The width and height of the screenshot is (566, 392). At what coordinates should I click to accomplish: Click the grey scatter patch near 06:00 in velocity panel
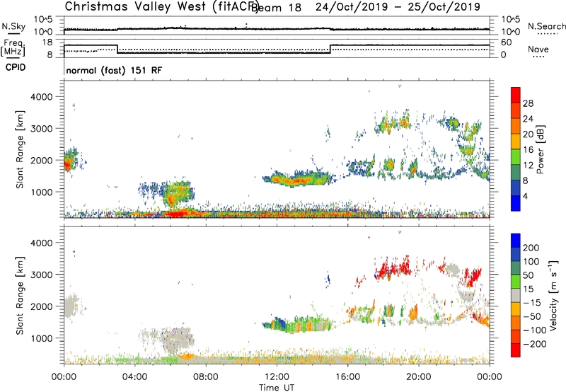tap(175, 340)
